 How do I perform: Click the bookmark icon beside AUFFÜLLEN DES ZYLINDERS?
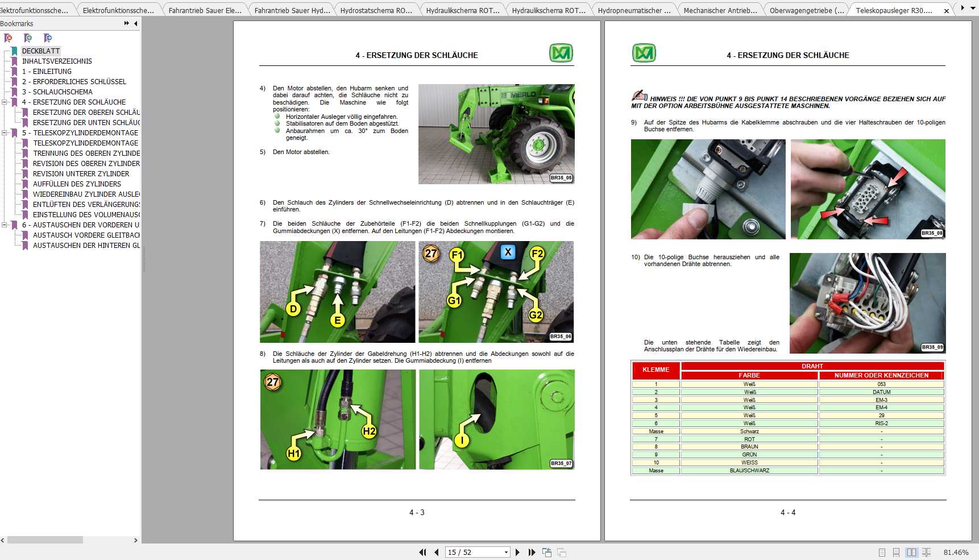point(25,184)
